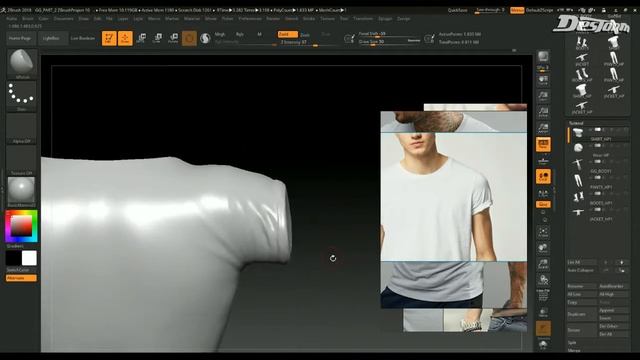
Task: Click the Z Intensity slider
Action: [x=310, y=42]
